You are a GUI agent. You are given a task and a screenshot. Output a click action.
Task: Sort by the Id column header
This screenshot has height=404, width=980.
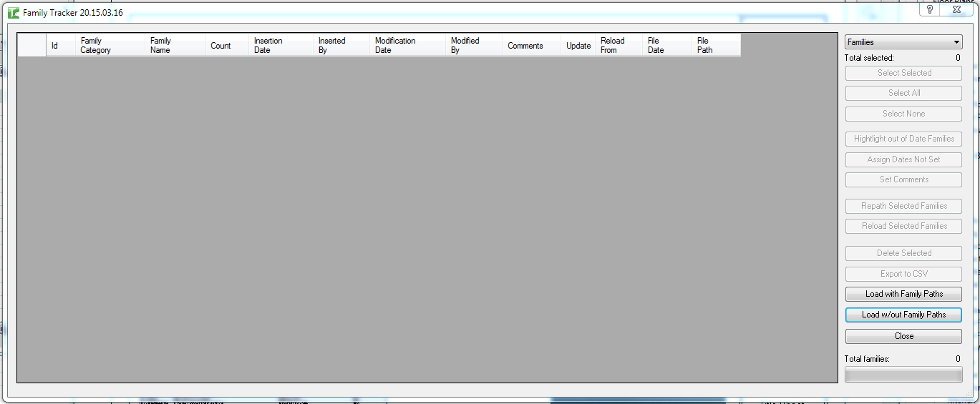60,46
